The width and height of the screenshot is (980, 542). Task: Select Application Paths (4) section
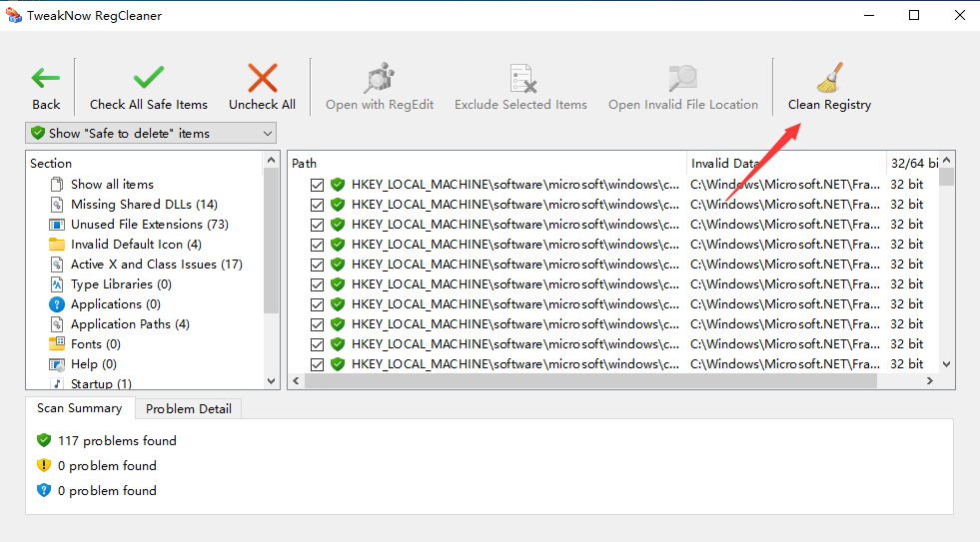(130, 324)
